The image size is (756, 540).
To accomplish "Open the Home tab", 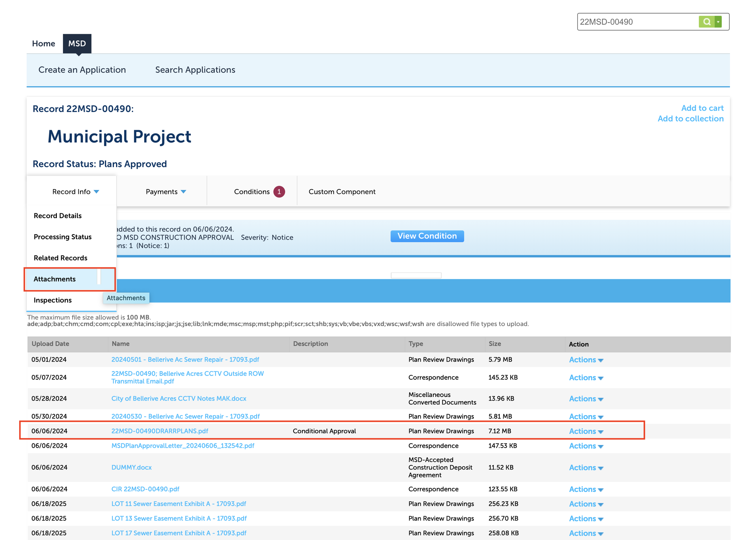I will (x=44, y=44).
